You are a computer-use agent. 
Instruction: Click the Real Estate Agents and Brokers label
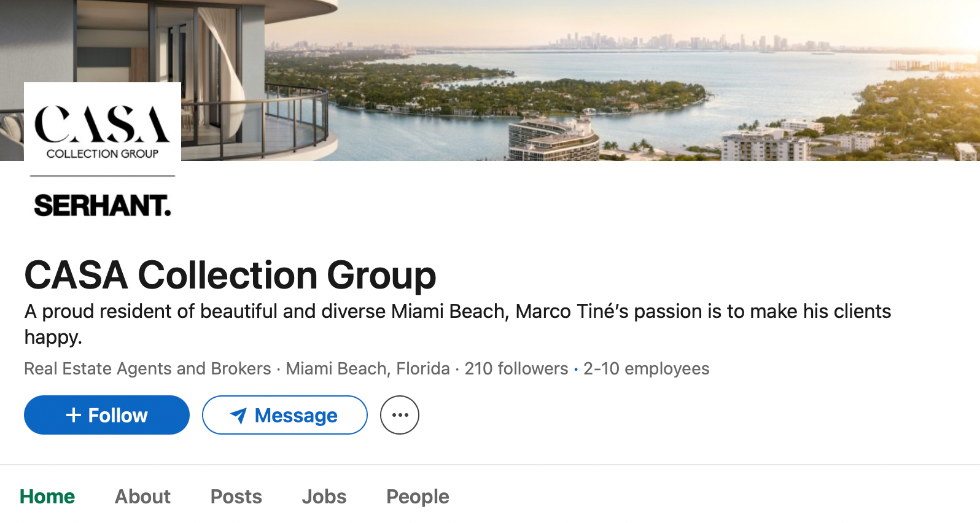pos(147,369)
